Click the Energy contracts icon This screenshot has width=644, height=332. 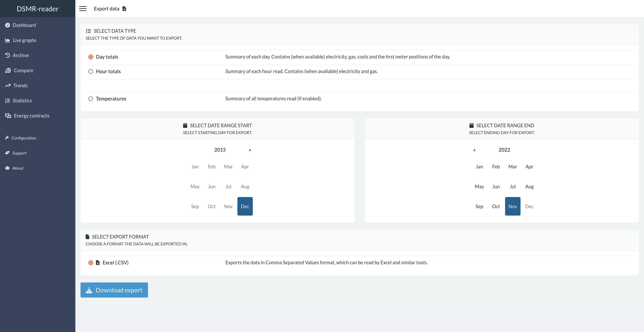8,116
